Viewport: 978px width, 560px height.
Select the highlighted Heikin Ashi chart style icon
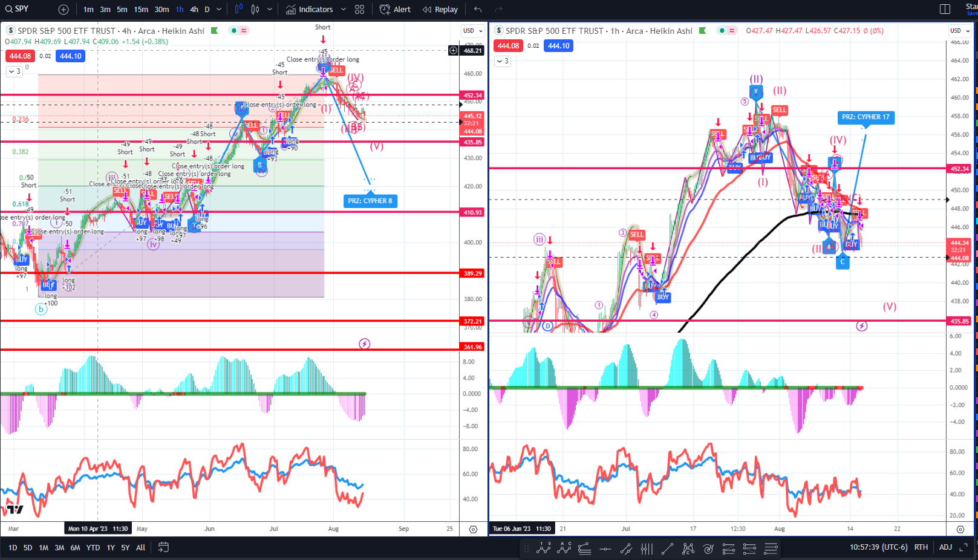click(x=238, y=9)
